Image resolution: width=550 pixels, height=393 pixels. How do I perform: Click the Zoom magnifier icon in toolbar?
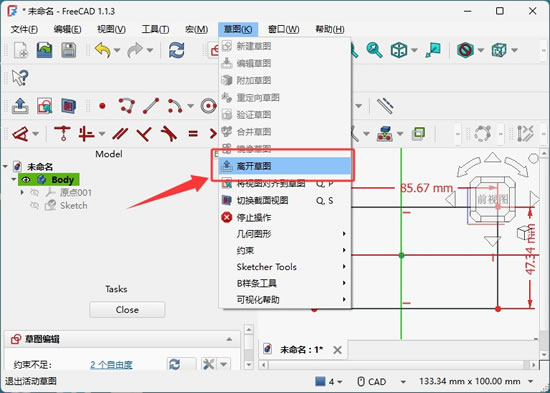click(374, 50)
